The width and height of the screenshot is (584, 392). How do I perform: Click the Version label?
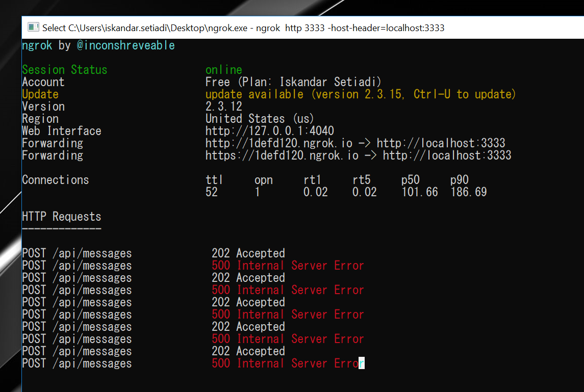click(x=43, y=107)
